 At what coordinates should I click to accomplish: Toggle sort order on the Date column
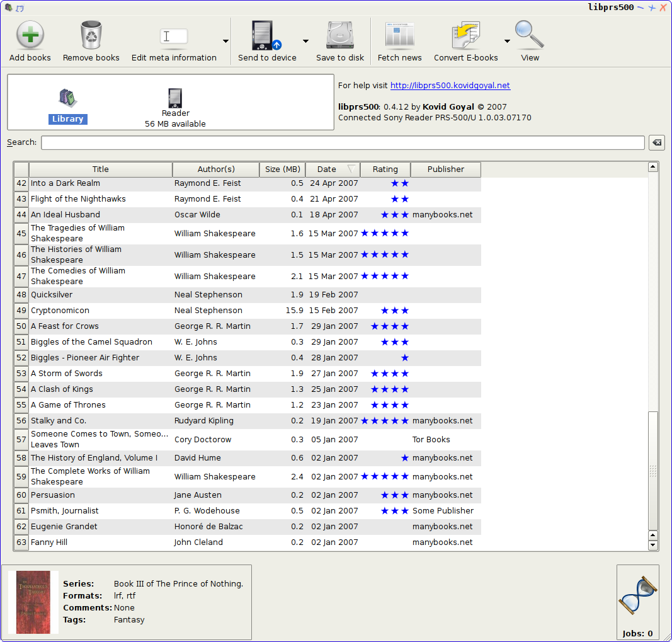click(x=333, y=169)
